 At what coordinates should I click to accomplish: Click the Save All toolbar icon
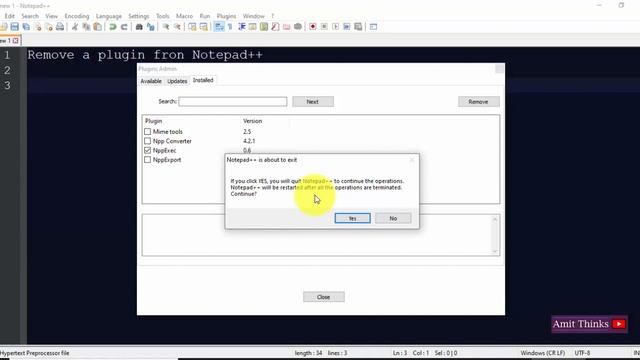pos(26,27)
